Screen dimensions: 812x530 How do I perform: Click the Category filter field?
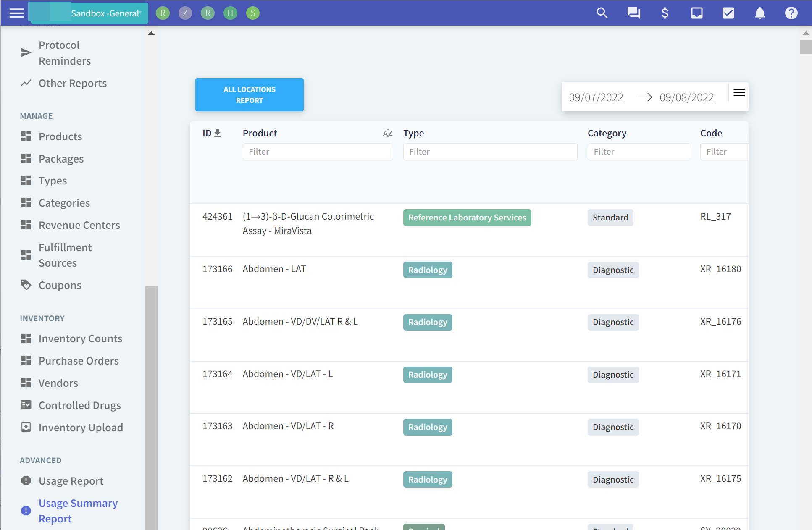click(639, 152)
